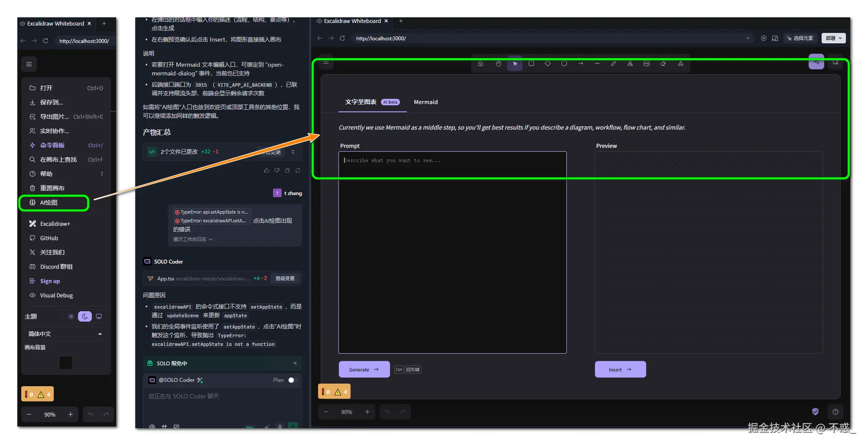Open the 实时协作... menu entry
This screenshot has height=446, width=868.
[66, 131]
